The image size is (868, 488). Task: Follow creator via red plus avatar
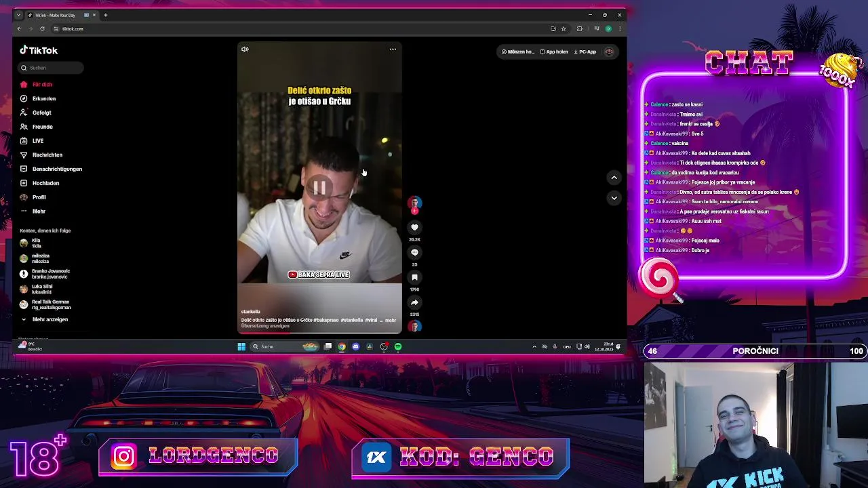pyautogui.click(x=414, y=211)
